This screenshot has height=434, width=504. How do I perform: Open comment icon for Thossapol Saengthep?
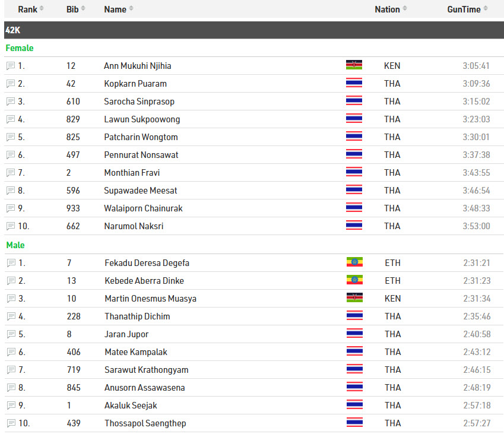11,423
